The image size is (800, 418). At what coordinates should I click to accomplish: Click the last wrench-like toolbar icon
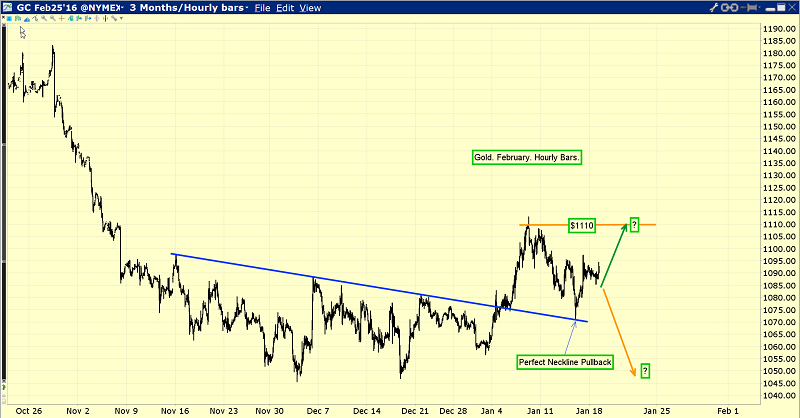coord(114,18)
